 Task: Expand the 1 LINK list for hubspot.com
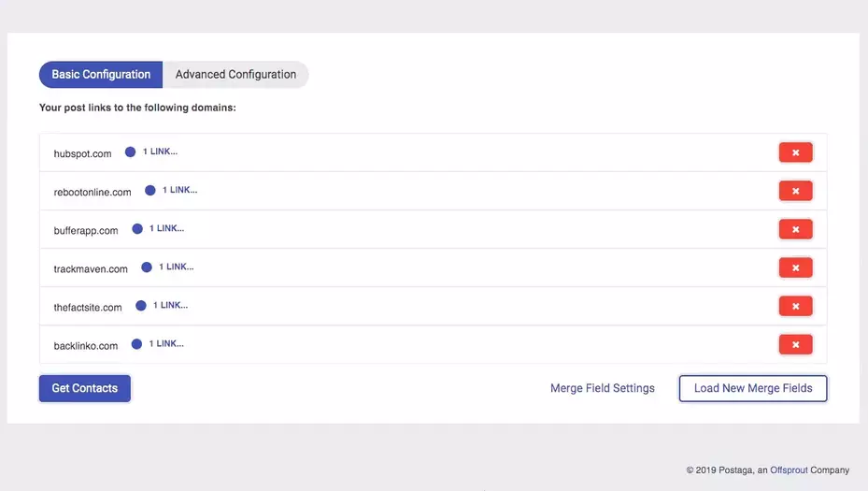coord(160,152)
